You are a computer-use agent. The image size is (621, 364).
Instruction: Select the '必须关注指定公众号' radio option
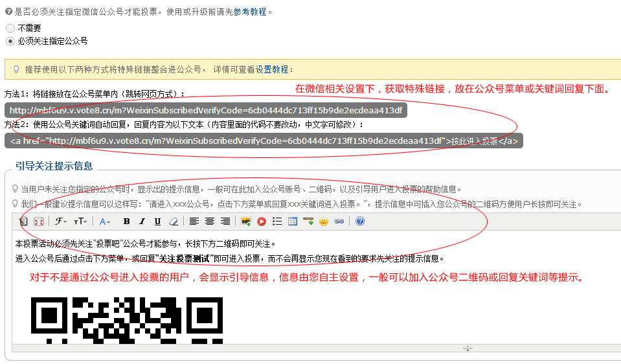point(10,41)
